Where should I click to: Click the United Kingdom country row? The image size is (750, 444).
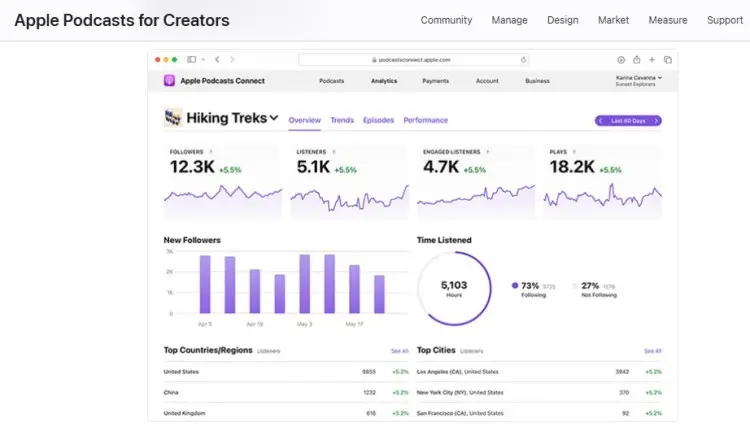tap(286, 413)
